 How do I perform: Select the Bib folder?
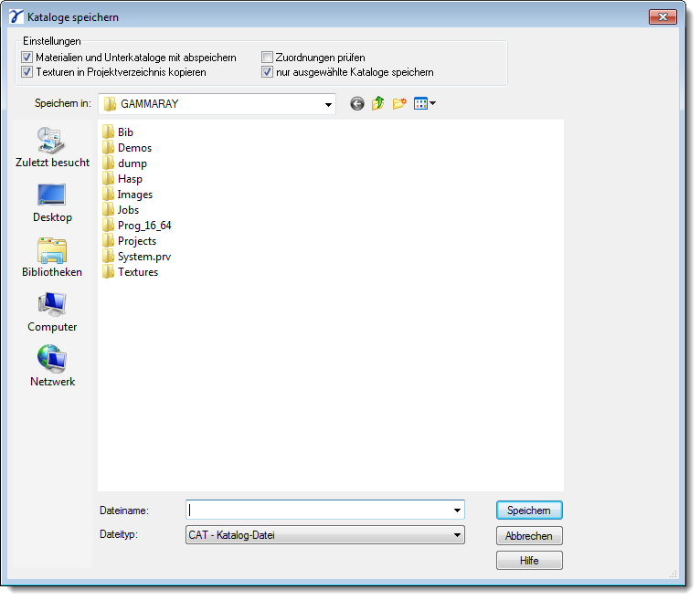[x=118, y=132]
